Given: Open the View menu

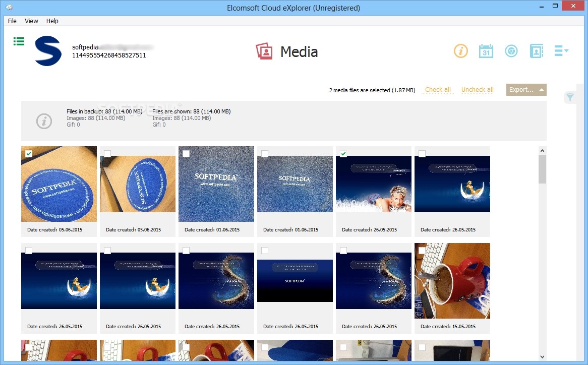Looking at the screenshot, I should [x=31, y=21].
